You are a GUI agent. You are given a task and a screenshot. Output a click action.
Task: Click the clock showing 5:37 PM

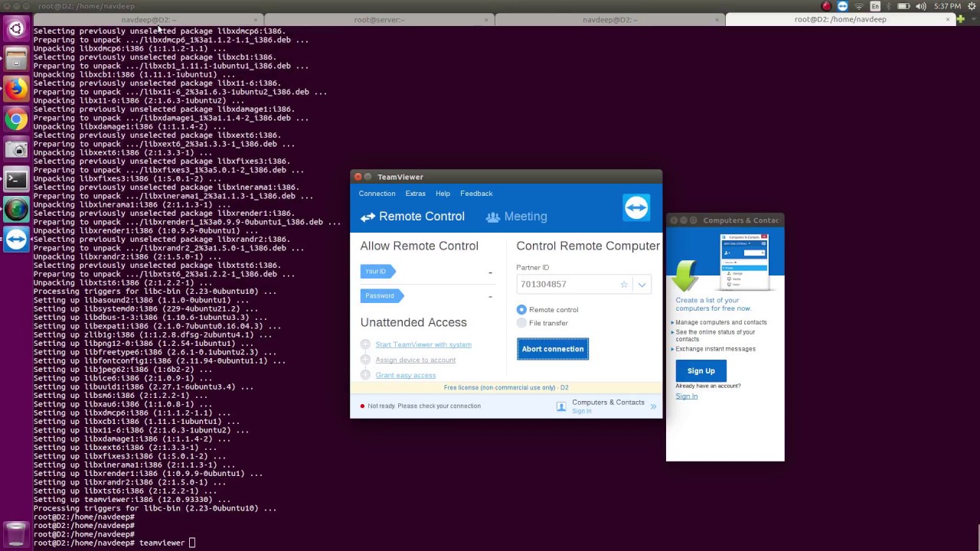947,6
